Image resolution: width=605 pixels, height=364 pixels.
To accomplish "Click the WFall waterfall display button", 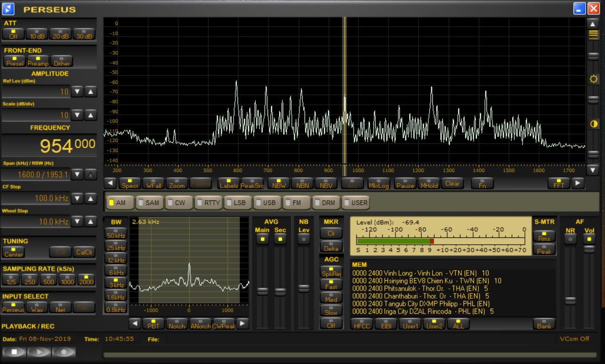I will [153, 183].
